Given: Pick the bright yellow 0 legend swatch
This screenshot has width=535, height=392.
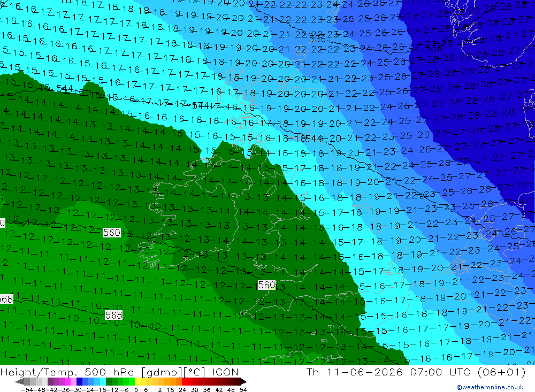Looking at the screenshot, I should pos(137,381).
